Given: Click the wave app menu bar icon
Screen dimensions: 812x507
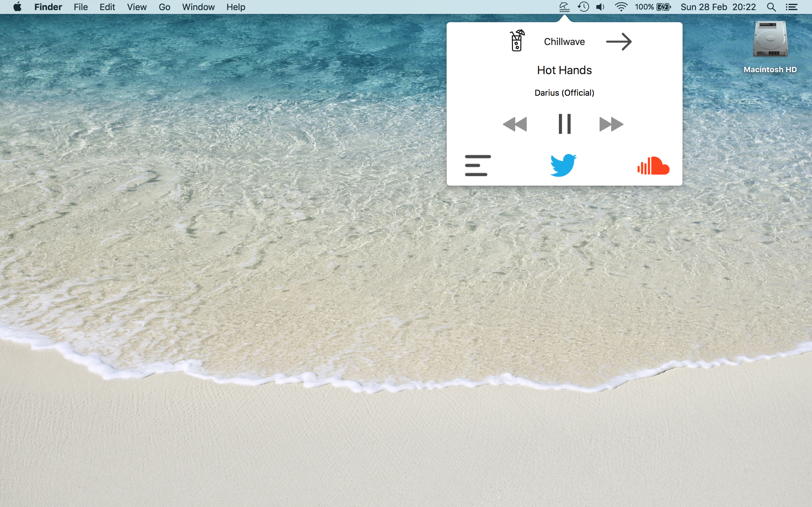Looking at the screenshot, I should 564,7.
